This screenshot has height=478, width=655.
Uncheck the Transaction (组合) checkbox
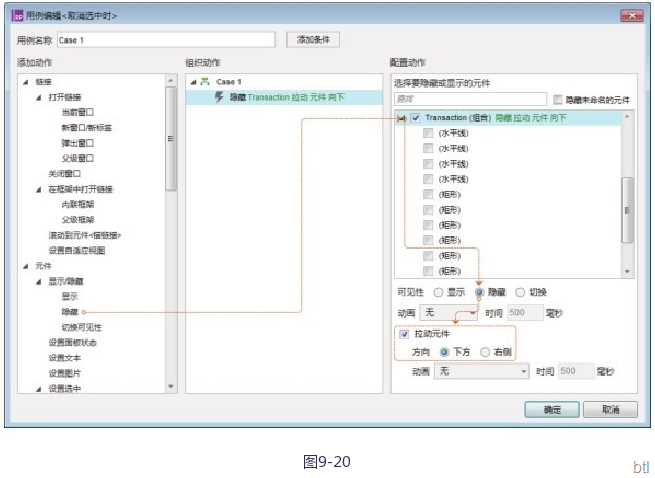point(416,118)
